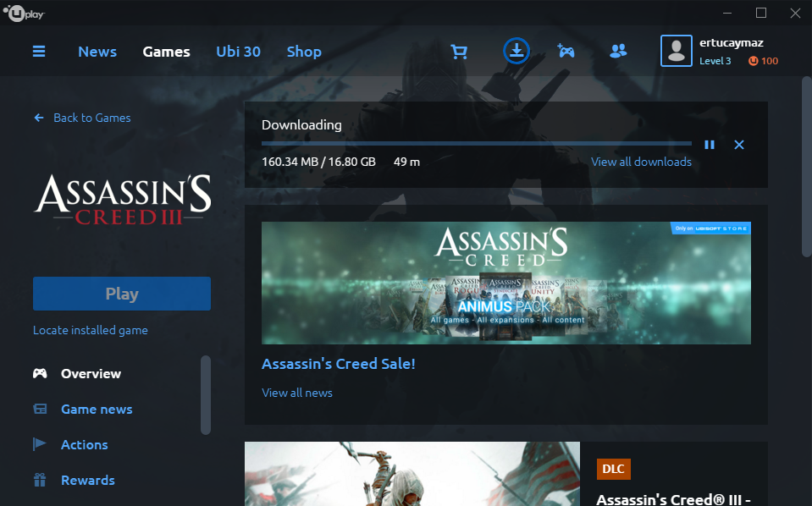Click the Assassin's Creed III DLC artwork
Viewport: 812px width, 506px height.
(412, 473)
